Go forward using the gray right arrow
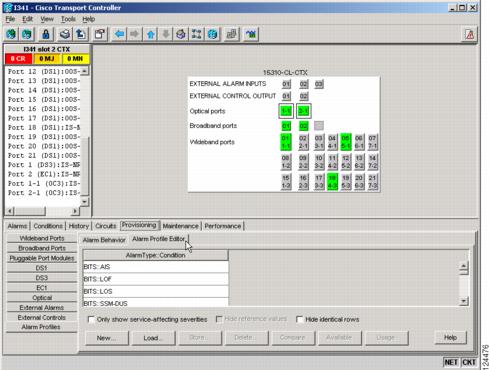 coord(134,34)
